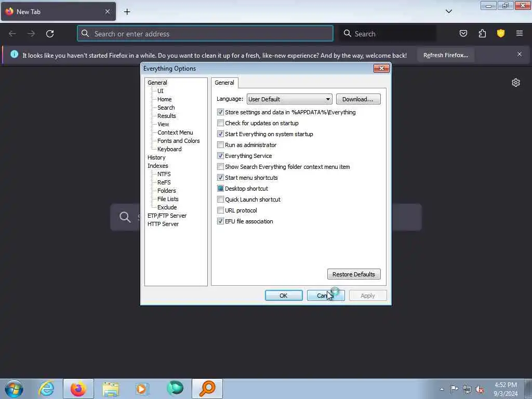The image size is (532, 399).
Task: Toggle the Everything Service checkbox
Action: coord(220,156)
